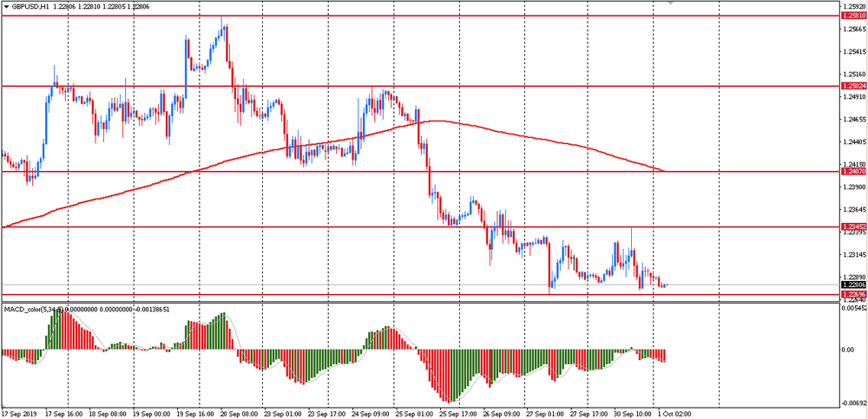Screen dimensions: 868x419
Task: Select the GBPUSD,H1 chart title
Action: coord(29,7)
